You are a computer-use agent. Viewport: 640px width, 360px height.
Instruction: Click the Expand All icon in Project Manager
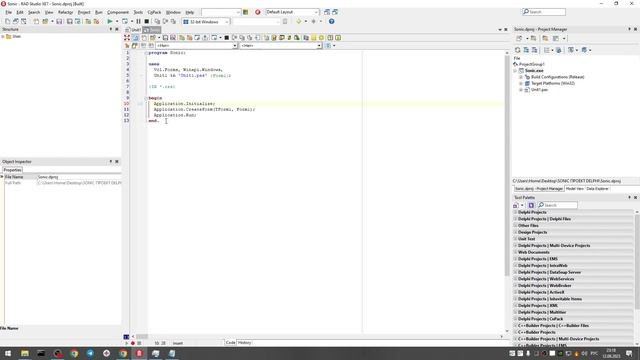point(526,50)
